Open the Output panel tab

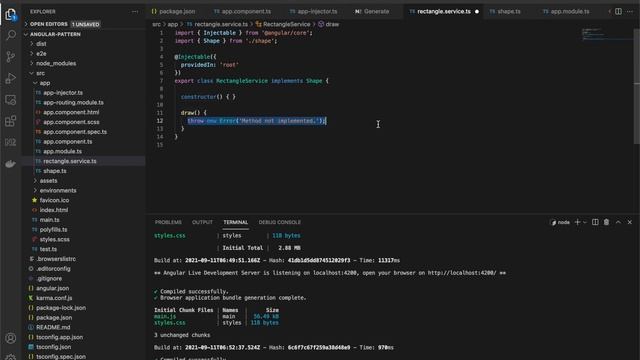pos(202,222)
